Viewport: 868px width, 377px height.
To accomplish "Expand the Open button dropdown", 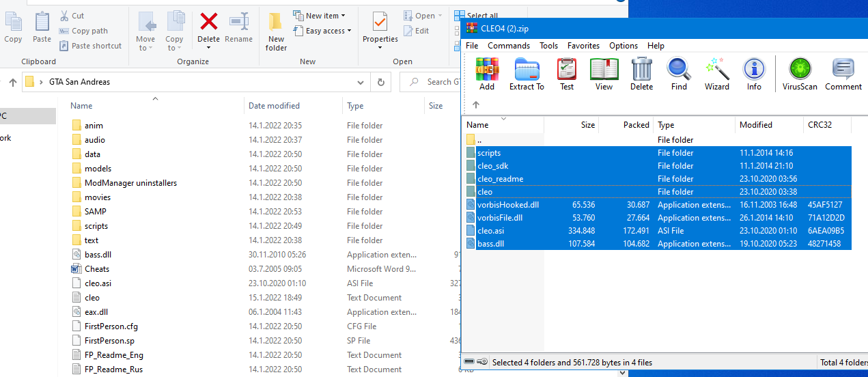I will (440, 16).
